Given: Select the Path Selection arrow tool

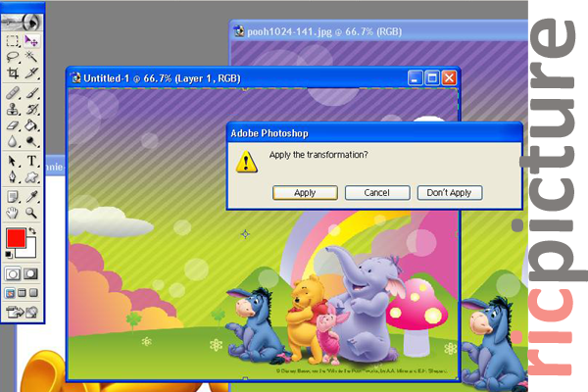Looking at the screenshot, I should click(x=13, y=161).
